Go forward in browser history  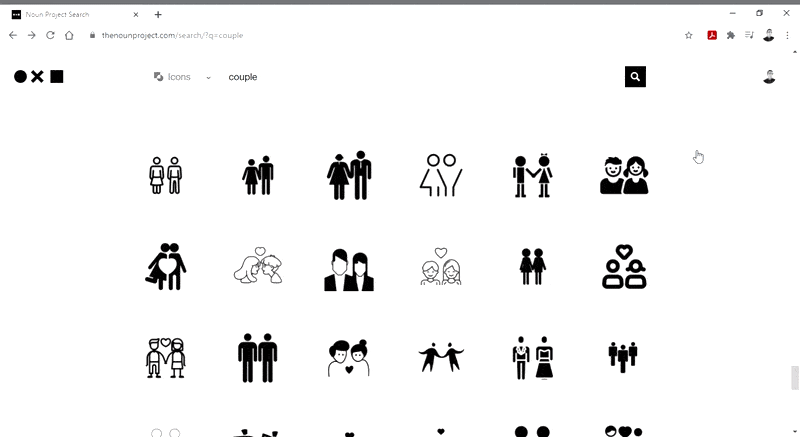click(x=32, y=35)
